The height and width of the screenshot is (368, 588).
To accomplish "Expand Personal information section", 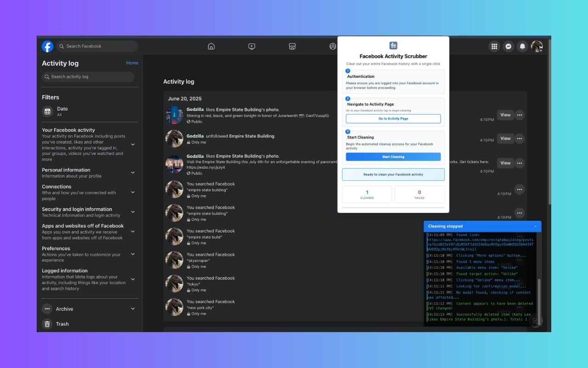I will (133, 172).
